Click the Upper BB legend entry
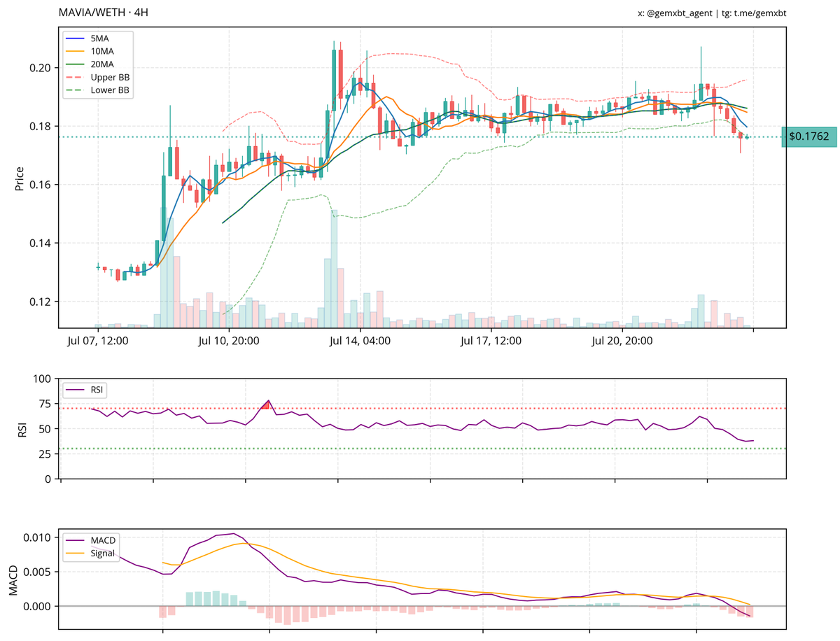Viewport: 840px width, 641px height. pos(98,77)
